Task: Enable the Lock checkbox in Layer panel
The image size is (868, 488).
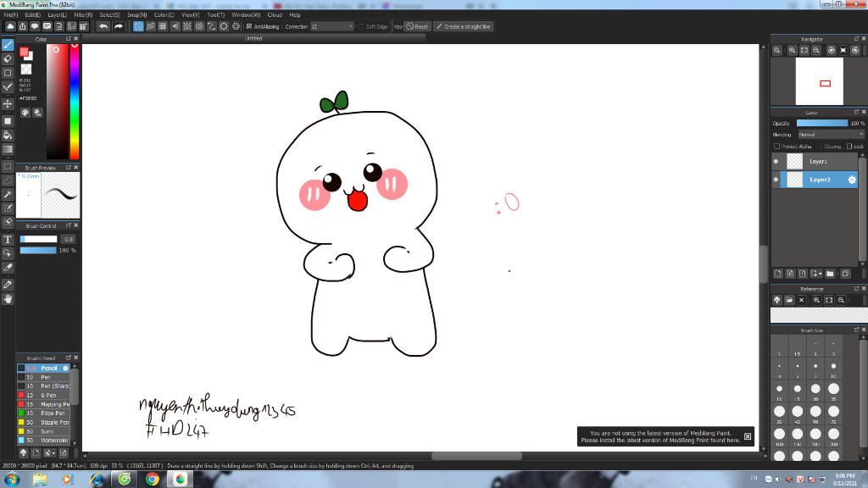Action: tap(849, 147)
